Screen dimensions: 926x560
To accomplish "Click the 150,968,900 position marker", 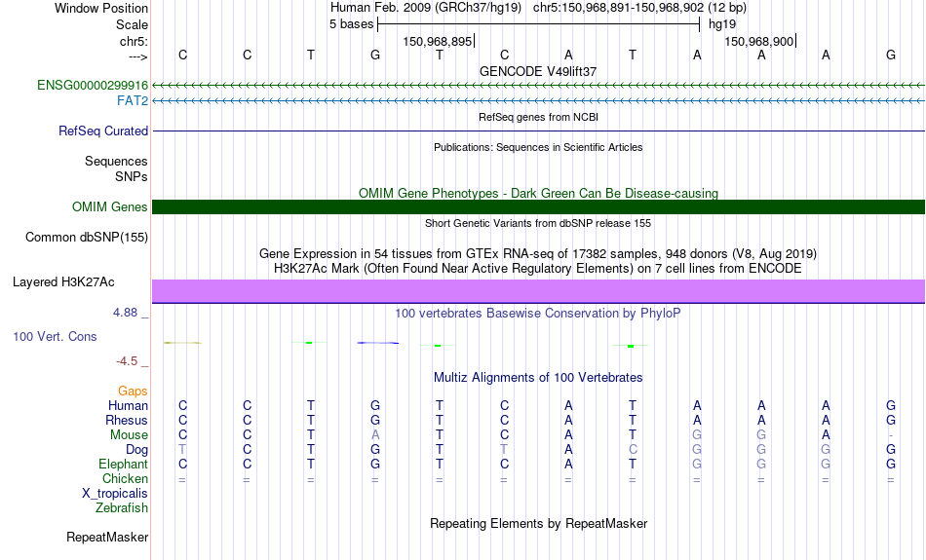I will tap(759, 41).
